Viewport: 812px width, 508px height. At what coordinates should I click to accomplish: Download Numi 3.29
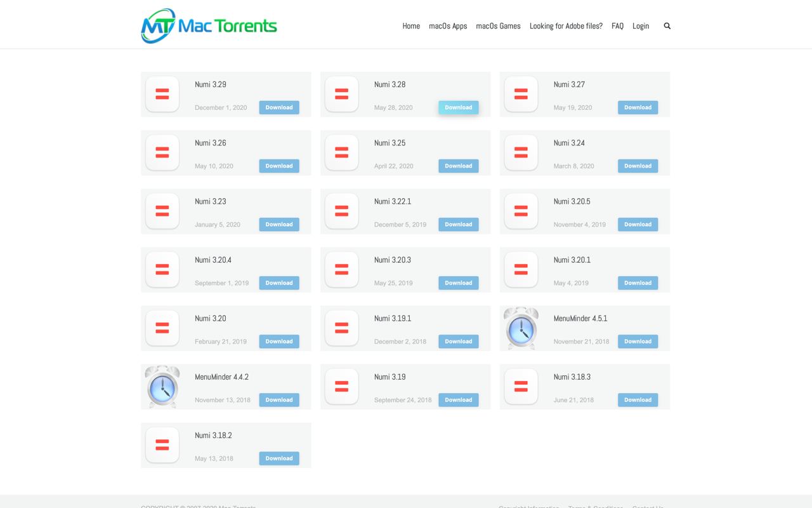coord(279,107)
